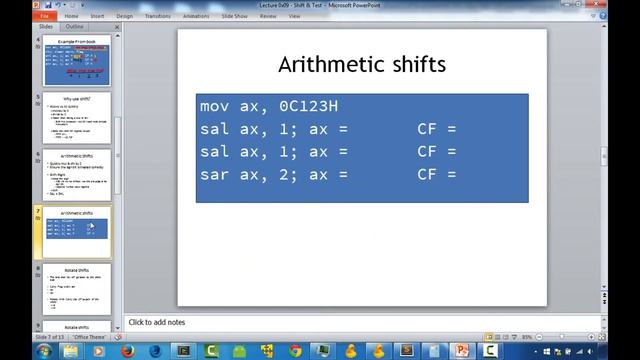The image size is (640, 360).
Task: Open the File tab
Action: [x=45, y=16]
